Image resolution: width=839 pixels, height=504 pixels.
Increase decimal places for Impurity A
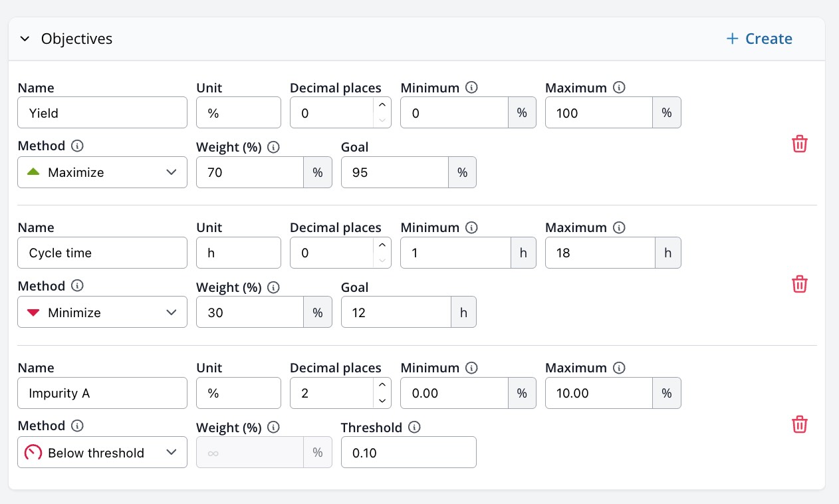[x=382, y=385]
